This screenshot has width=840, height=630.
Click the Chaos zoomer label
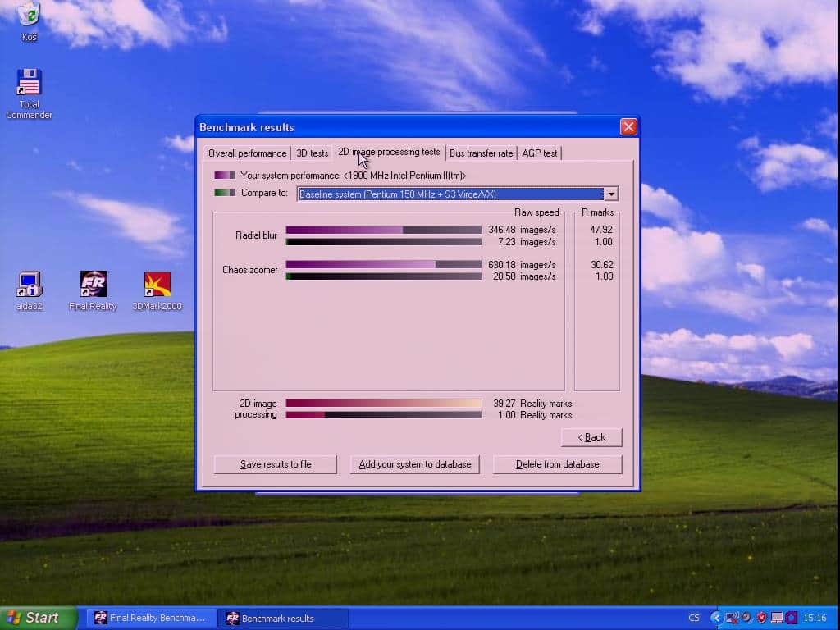pyautogui.click(x=249, y=270)
